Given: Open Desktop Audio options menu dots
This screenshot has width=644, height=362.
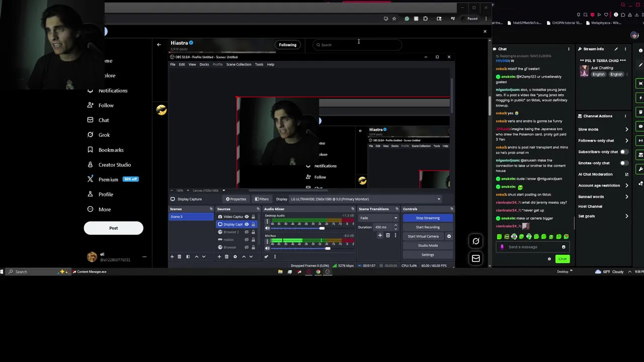Looking at the screenshot, I should (x=267, y=222).
